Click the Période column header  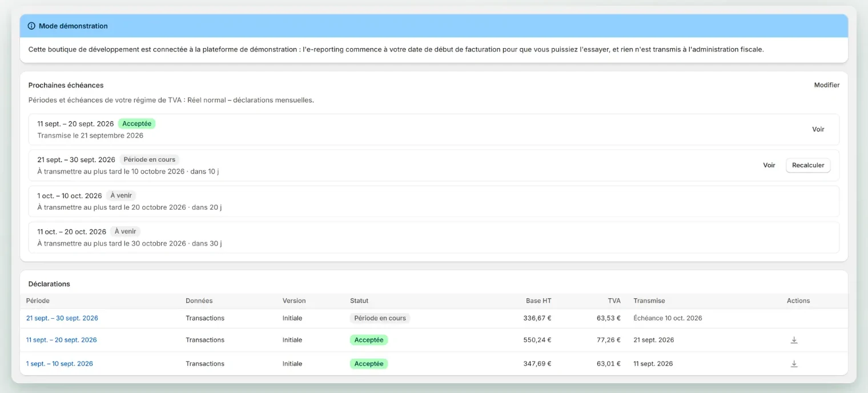pyautogui.click(x=38, y=300)
